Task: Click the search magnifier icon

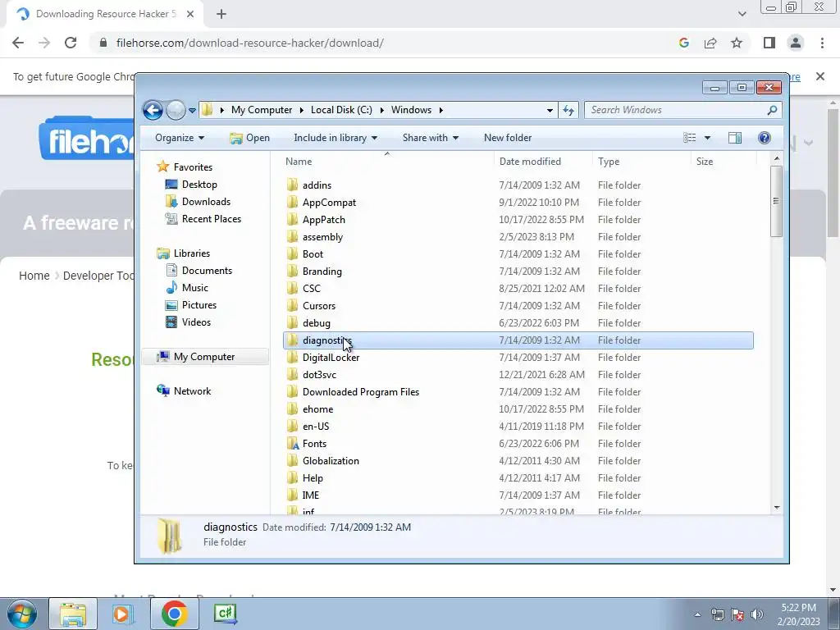Action: click(772, 111)
